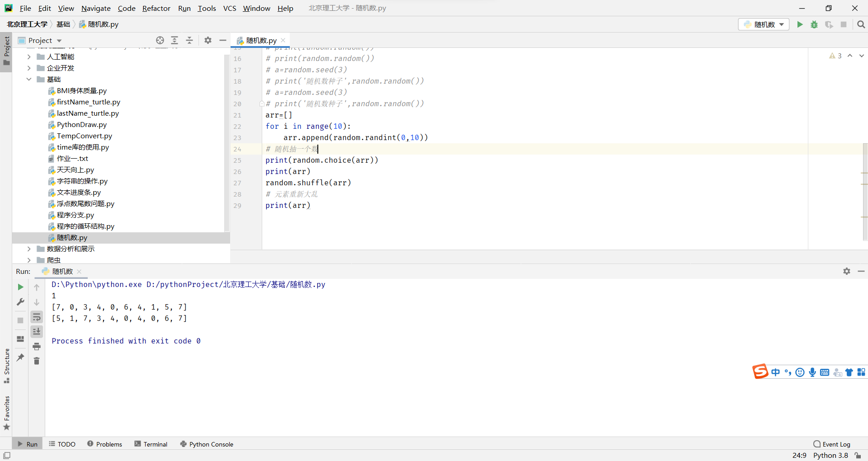The width and height of the screenshot is (868, 461).
Task: Open run configuration wrench icon
Action: [x=20, y=302]
